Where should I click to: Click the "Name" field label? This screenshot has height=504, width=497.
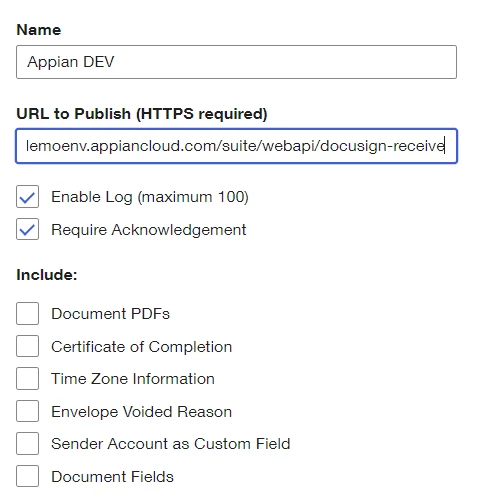(x=39, y=30)
